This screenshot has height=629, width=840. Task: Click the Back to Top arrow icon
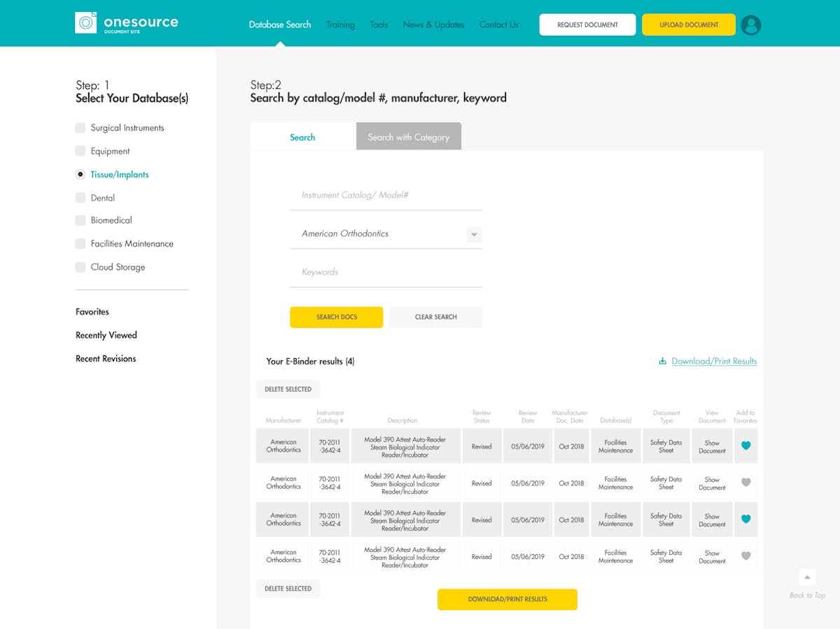(x=806, y=578)
